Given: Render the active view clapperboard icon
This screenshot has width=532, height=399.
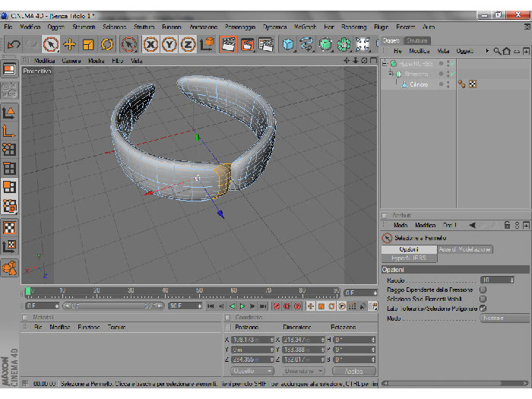Looking at the screenshot, I should point(228,44).
